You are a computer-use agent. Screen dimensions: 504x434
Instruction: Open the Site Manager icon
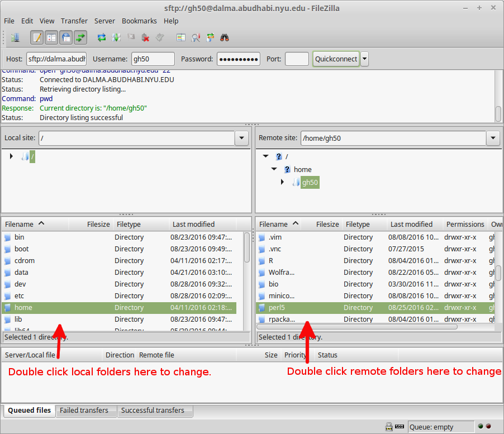15,38
